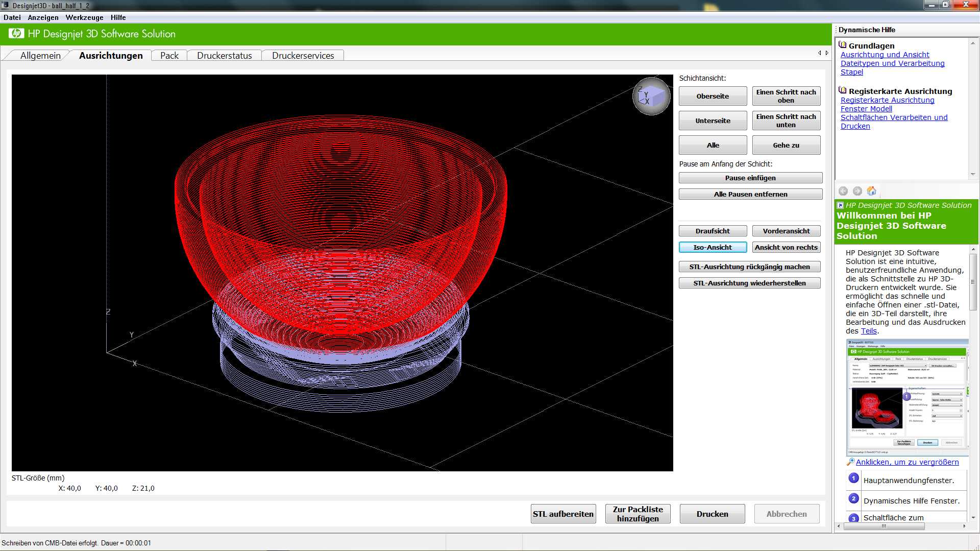The image size is (980, 551).
Task: Open the Hilfe menu
Action: coord(118,17)
